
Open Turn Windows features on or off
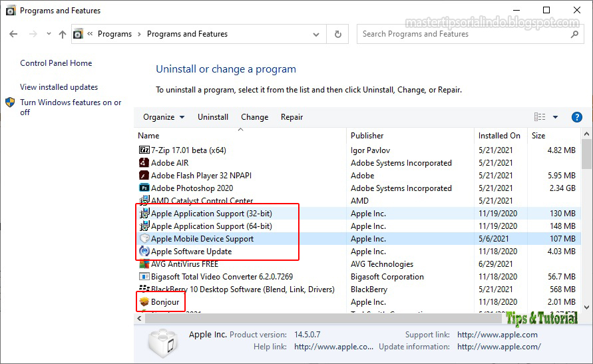(x=71, y=107)
